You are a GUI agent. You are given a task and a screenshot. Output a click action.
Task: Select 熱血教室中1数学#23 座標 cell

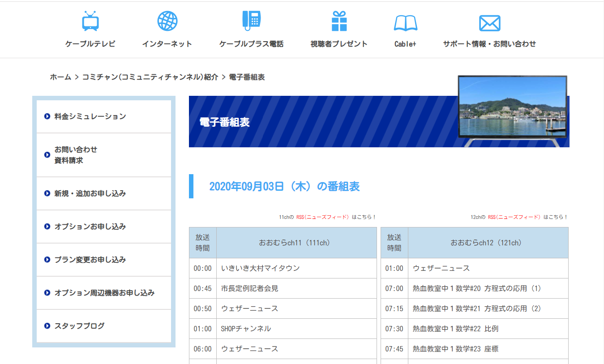tap(488, 349)
